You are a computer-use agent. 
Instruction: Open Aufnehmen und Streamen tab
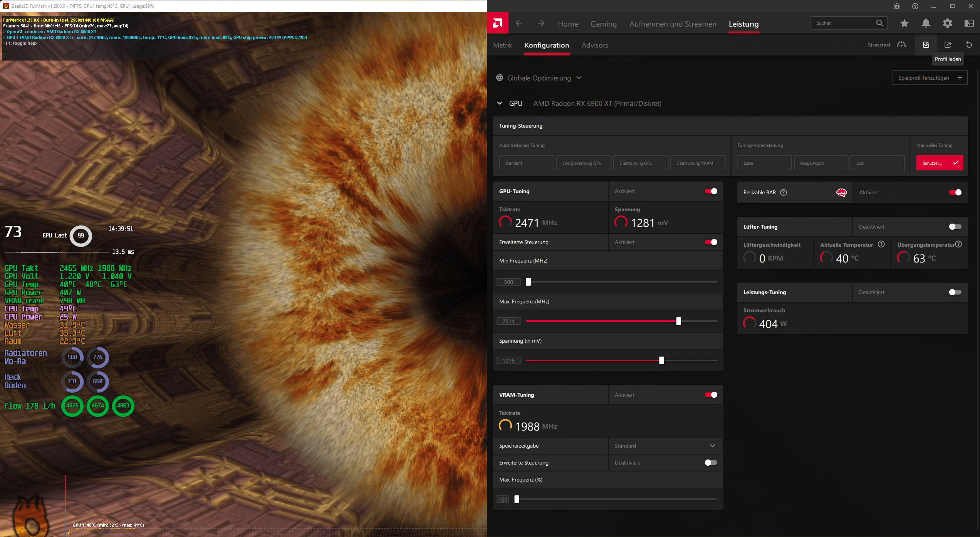pos(673,24)
